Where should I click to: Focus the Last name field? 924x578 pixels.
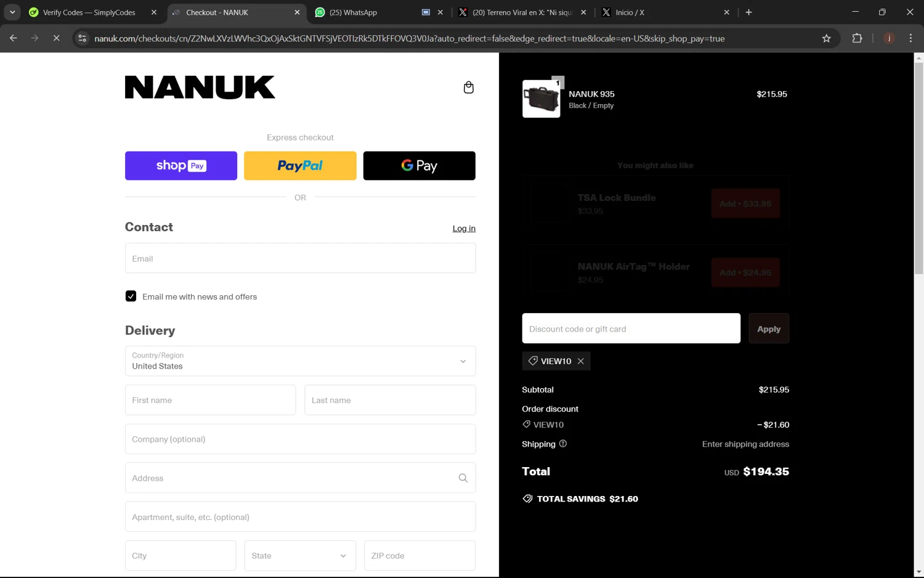tap(390, 400)
